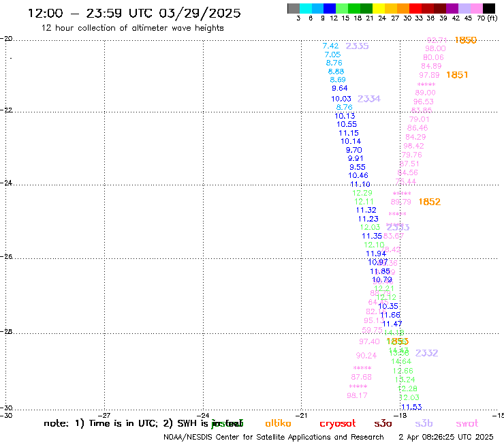
Task: Click the '2 Apr 08:26:25 UTC 2025' timestamp
Action: coord(446,437)
